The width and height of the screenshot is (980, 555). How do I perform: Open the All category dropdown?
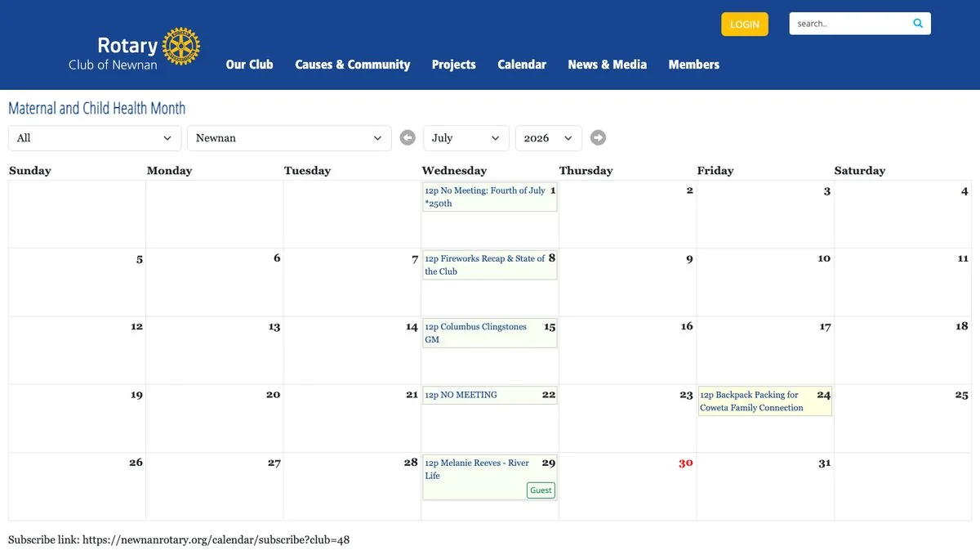pyautogui.click(x=95, y=138)
